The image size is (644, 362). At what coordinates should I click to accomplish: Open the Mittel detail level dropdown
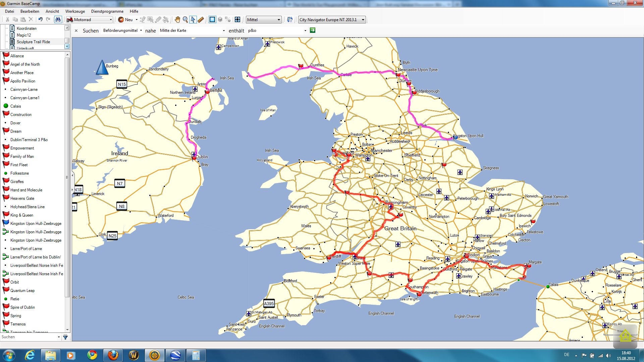point(264,20)
